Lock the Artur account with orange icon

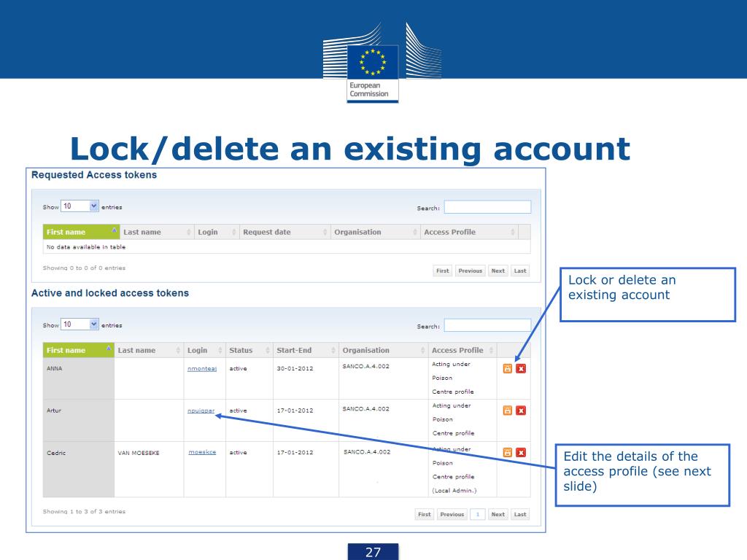tap(508, 411)
